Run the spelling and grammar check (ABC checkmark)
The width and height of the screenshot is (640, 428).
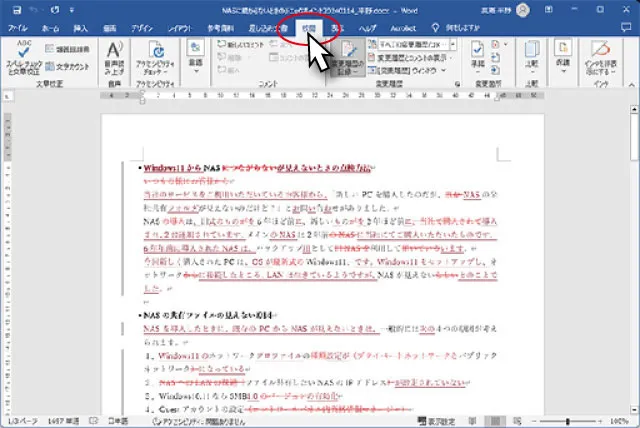(24, 57)
